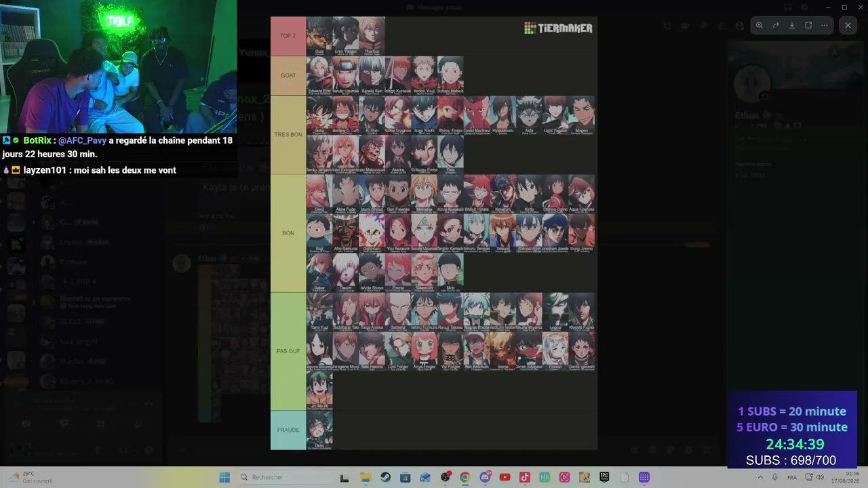This screenshot has height=488, width=868.
Task: Click the Mugen portrait
Action: (x=582, y=115)
